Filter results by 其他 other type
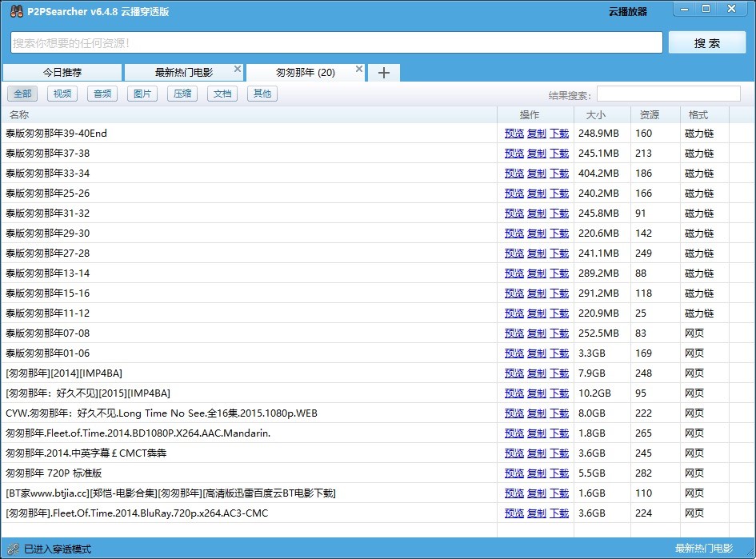This screenshot has height=559, width=756. point(262,94)
